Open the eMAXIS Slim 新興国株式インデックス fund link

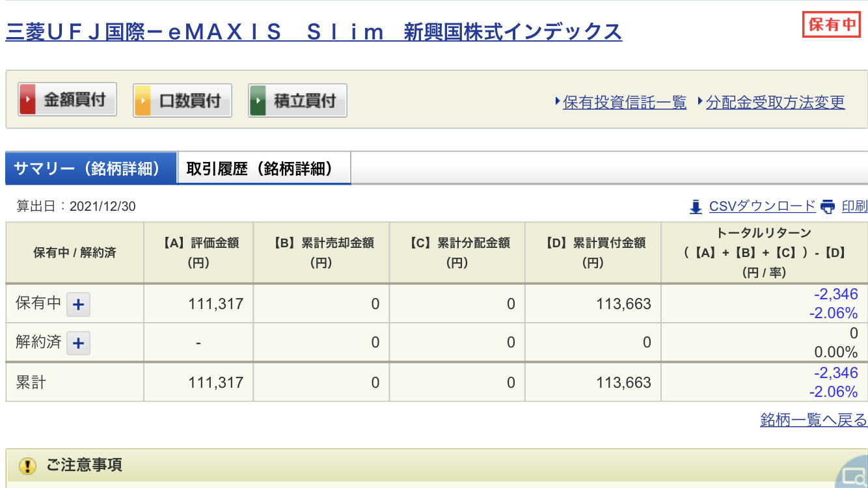[x=314, y=31]
